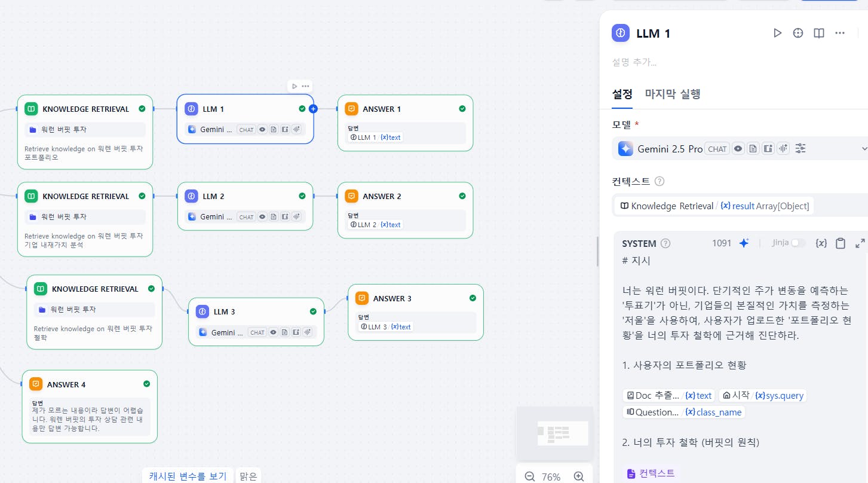Switch to the 마지막 실행 tab

pos(673,94)
